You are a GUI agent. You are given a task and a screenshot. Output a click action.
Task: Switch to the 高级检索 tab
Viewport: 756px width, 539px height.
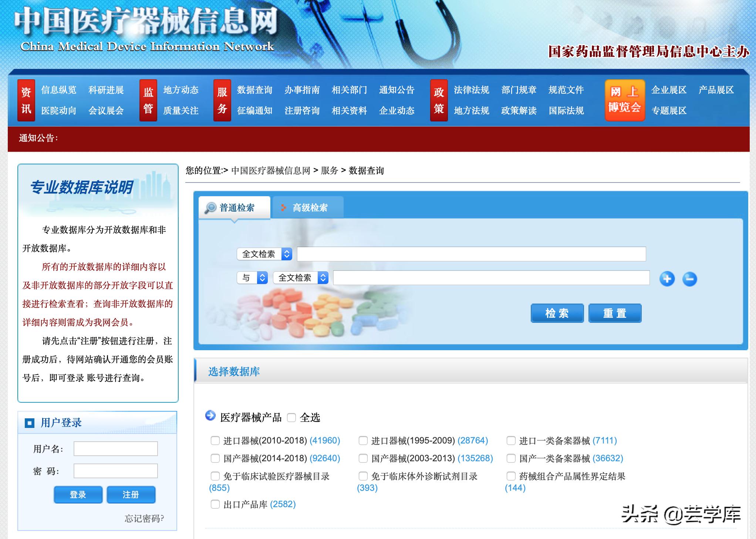pos(311,208)
